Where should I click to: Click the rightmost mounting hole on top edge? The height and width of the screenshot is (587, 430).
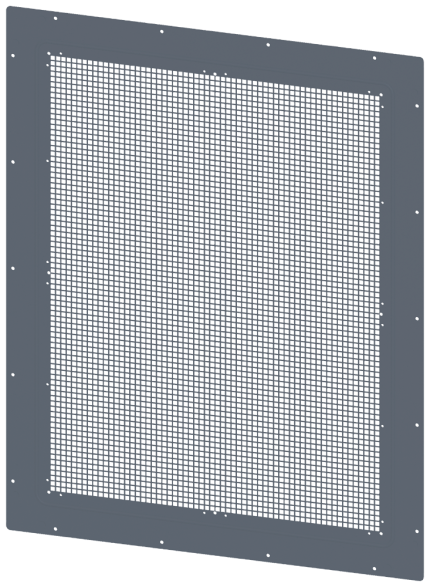click(x=374, y=58)
